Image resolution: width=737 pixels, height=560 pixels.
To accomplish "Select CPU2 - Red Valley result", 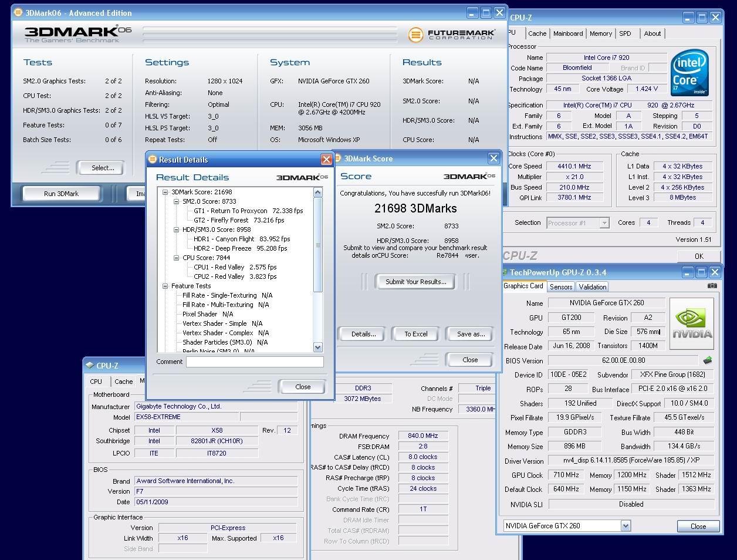I will 235,276.
